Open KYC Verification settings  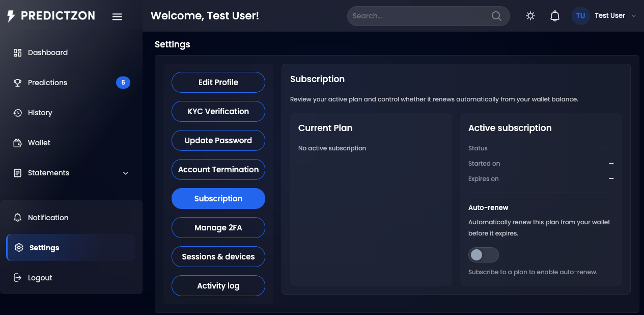coord(218,112)
